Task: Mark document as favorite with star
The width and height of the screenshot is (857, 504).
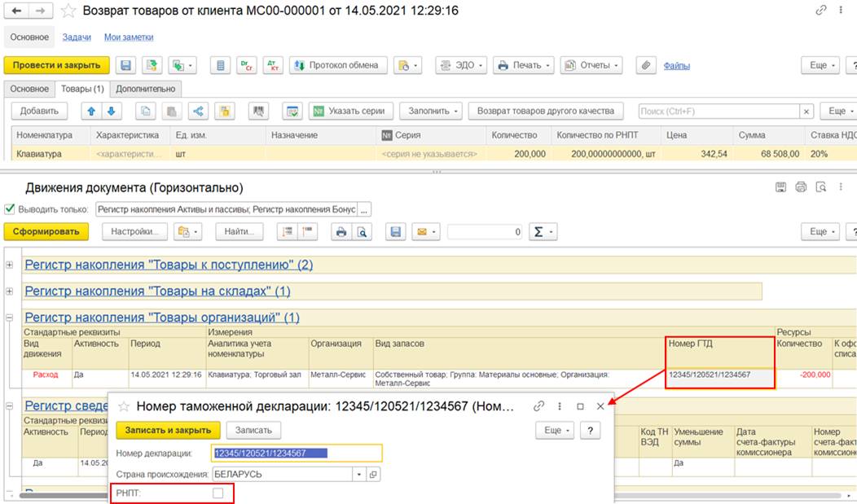Action: click(x=68, y=11)
